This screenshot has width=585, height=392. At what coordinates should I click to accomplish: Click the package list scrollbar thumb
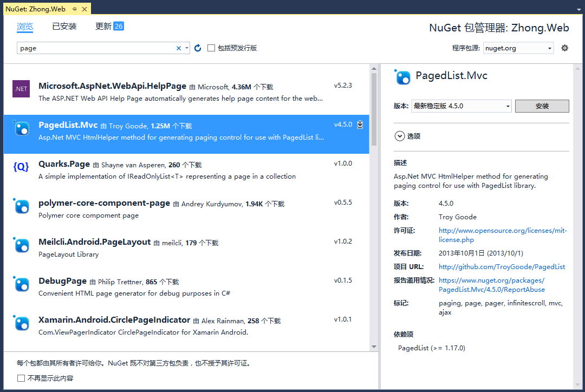(x=374, y=109)
